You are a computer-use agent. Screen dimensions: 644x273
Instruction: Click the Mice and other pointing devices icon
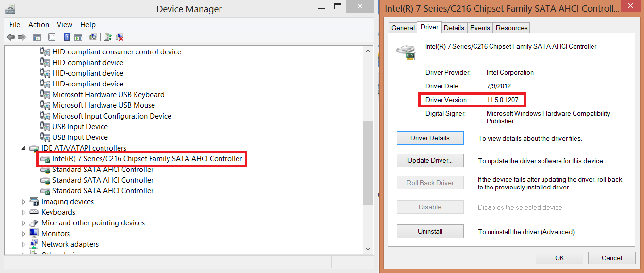point(34,223)
